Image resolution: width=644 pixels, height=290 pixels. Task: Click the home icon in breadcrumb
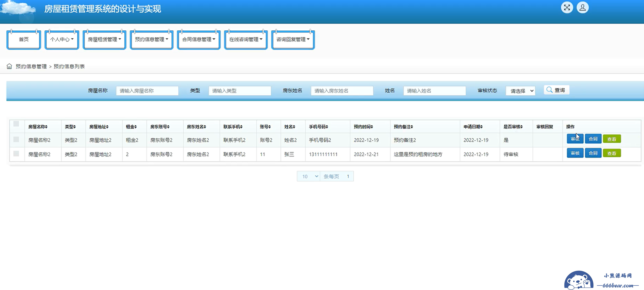click(x=9, y=66)
